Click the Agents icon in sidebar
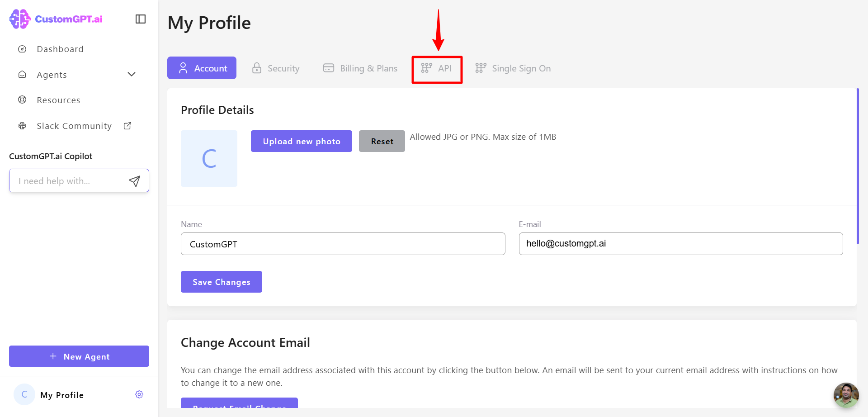This screenshot has height=417, width=868. (x=22, y=75)
